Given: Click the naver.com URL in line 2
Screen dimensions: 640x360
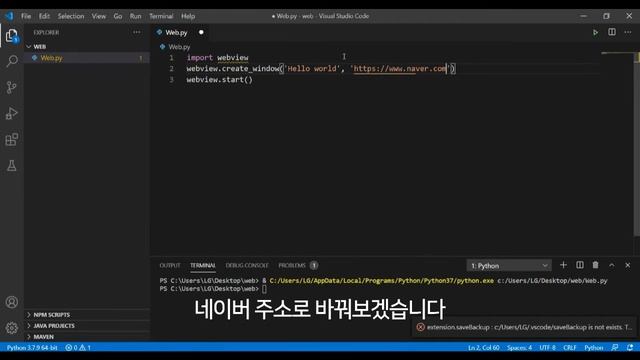Looking at the screenshot, I should point(400,69).
